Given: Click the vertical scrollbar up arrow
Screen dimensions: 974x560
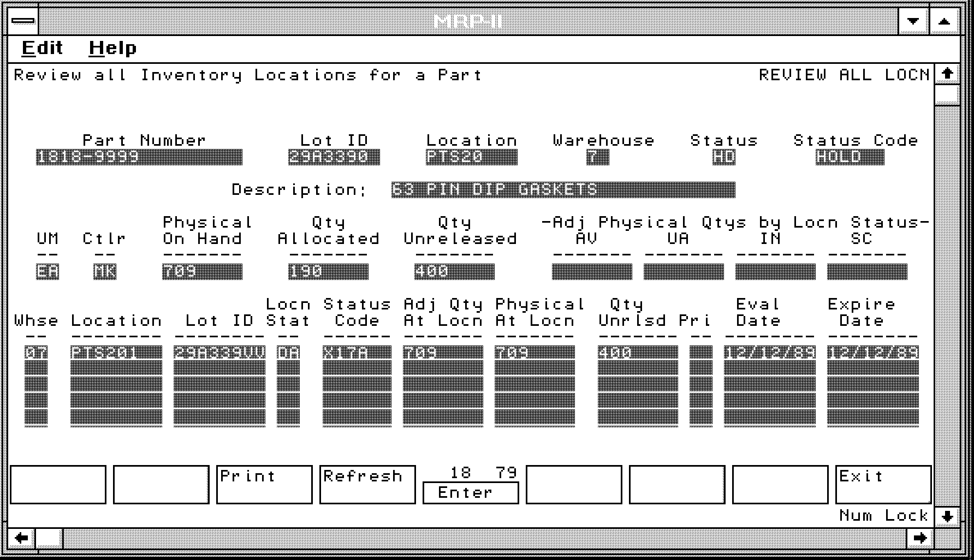Looking at the screenshot, I should (947, 74).
